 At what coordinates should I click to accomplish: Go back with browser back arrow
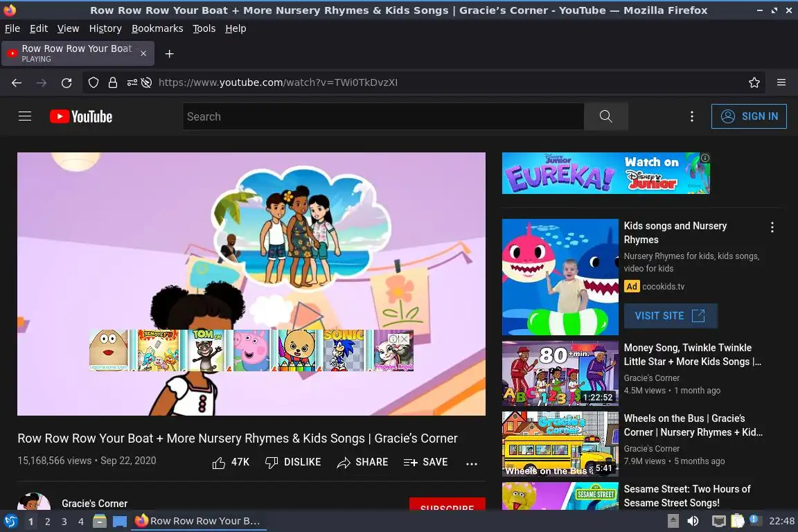(x=17, y=82)
